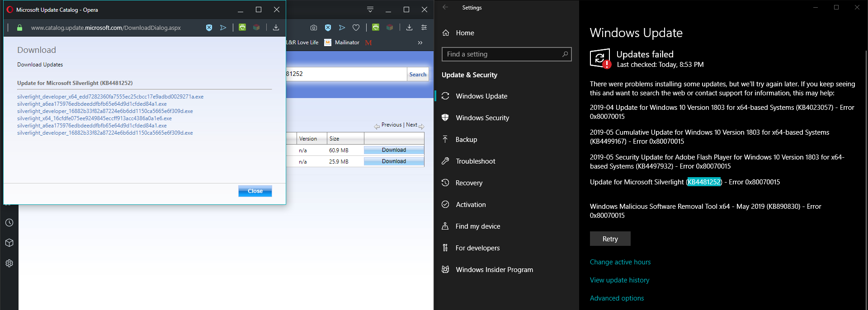Click the Malicious Software Removal Tool error text

[x=706, y=211]
